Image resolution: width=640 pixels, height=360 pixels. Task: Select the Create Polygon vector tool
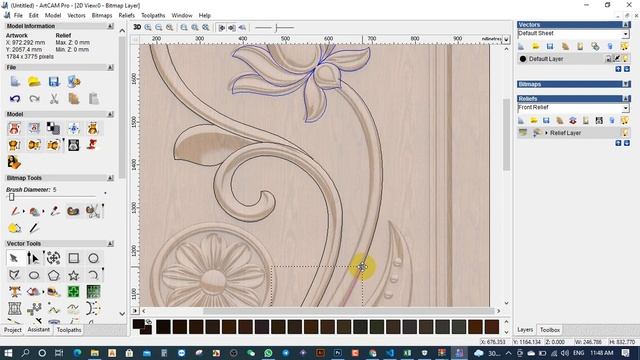click(53, 275)
